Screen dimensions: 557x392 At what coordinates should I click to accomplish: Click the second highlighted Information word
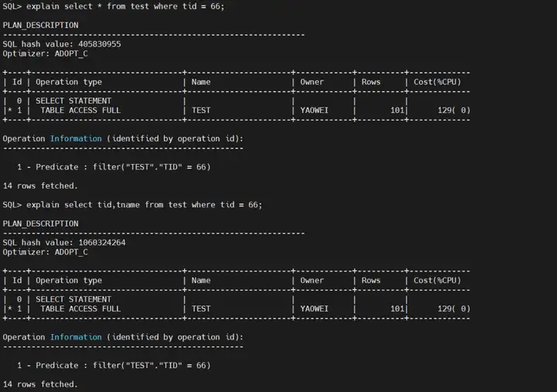[x=76, y=337]
